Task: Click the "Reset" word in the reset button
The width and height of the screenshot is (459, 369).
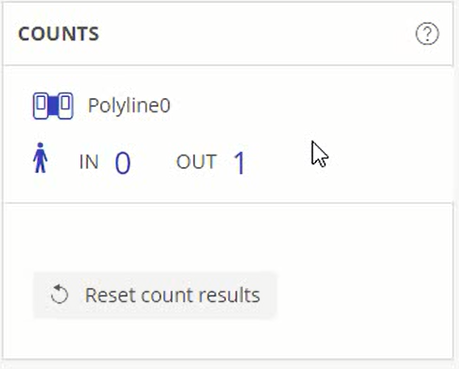Action: tap(111, 295)
